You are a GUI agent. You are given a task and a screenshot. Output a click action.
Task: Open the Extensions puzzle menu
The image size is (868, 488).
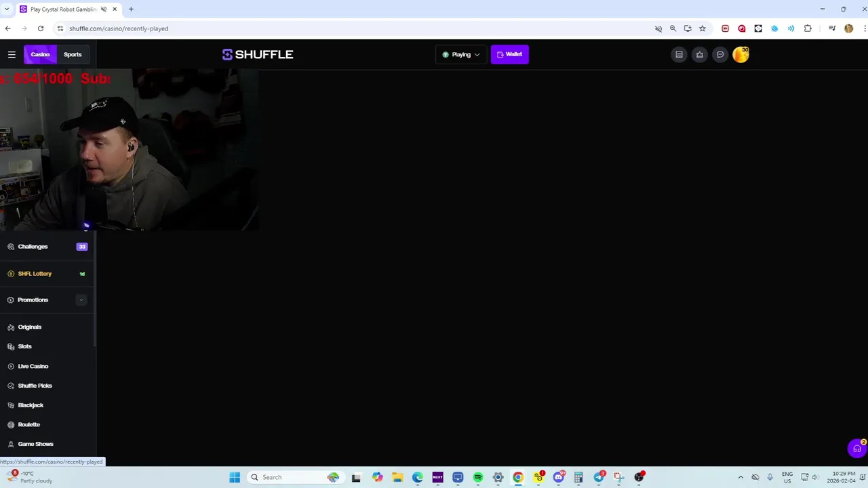[808, 28]
